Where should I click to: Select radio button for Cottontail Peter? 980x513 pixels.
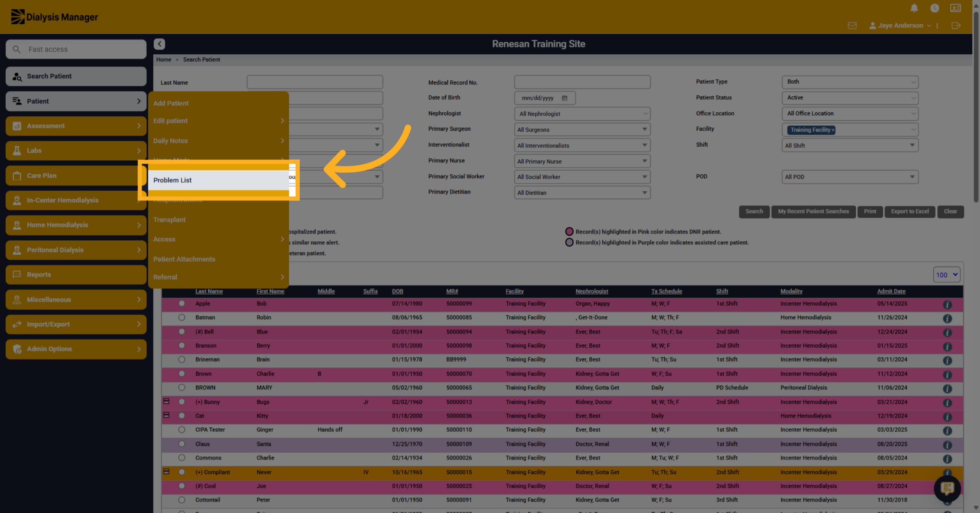click(x=182, y=500)
